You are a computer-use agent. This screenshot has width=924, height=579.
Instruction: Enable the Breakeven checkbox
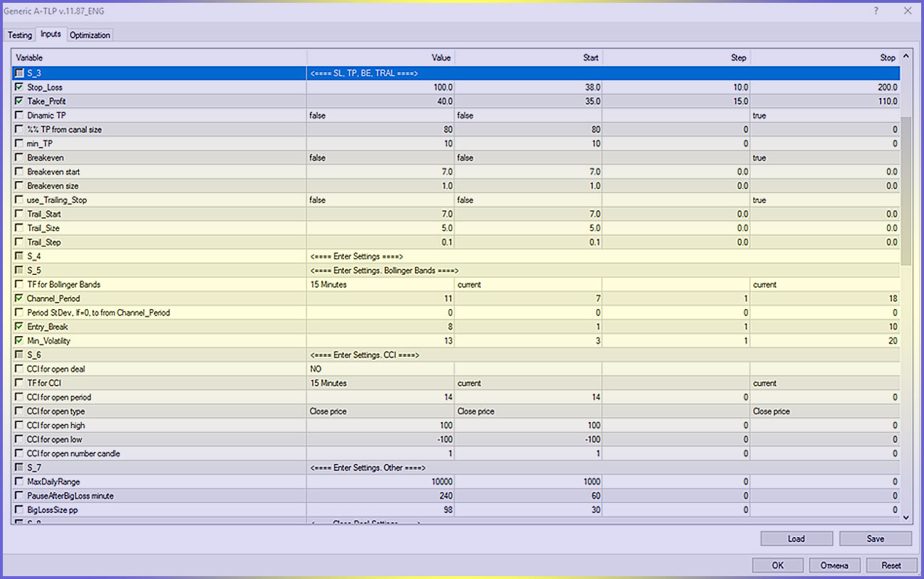pyautogui.click(x=19, y=158)
